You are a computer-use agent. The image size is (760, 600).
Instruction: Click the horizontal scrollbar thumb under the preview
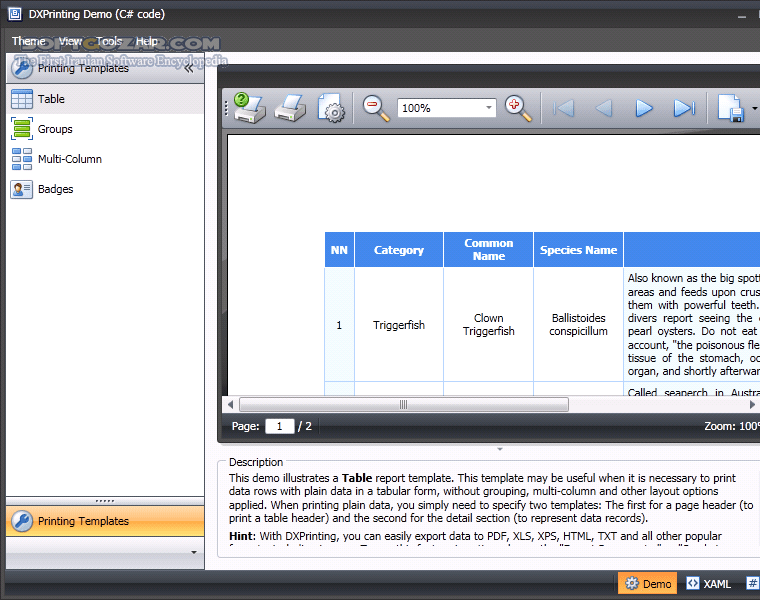coord(403,405)
